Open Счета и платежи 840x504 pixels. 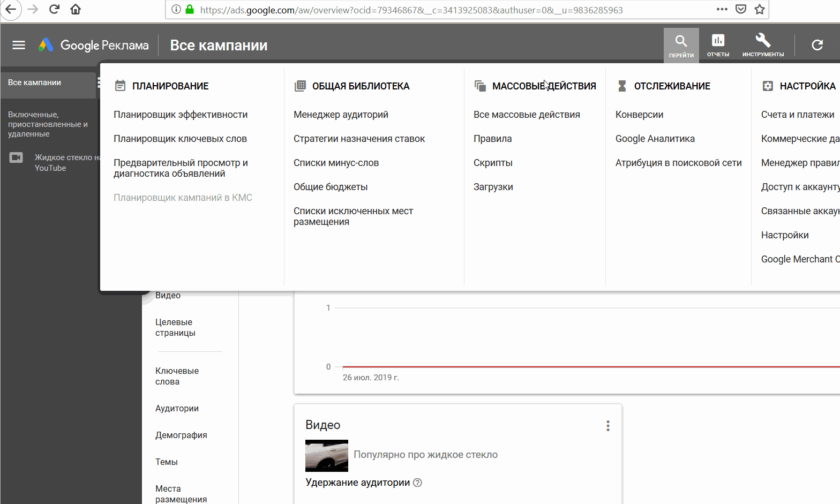pos(797,115)
